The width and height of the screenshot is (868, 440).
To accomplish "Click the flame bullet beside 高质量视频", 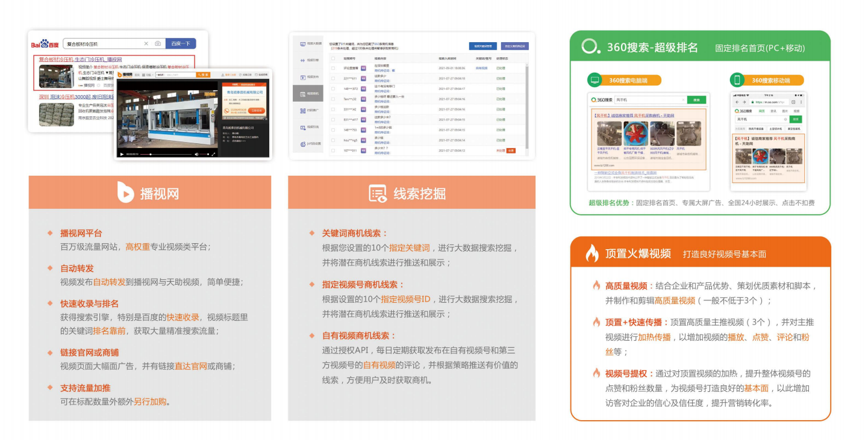I will pos(596,285).
